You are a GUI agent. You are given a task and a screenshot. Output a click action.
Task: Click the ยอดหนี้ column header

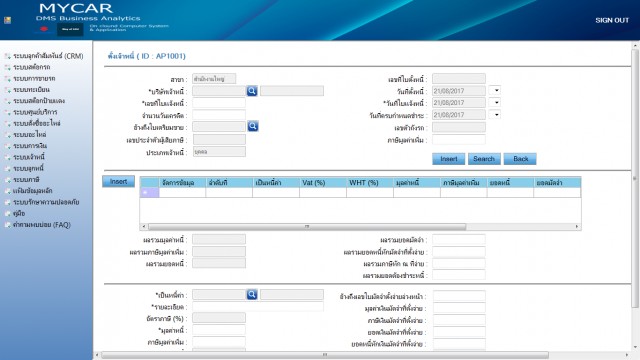[510, 182]
